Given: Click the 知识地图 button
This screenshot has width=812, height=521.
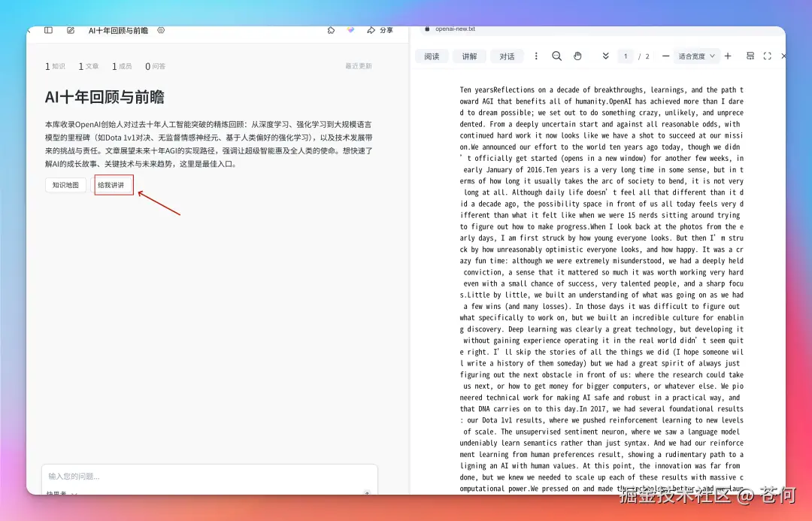Looking at the screenshot, I should 65,185.
